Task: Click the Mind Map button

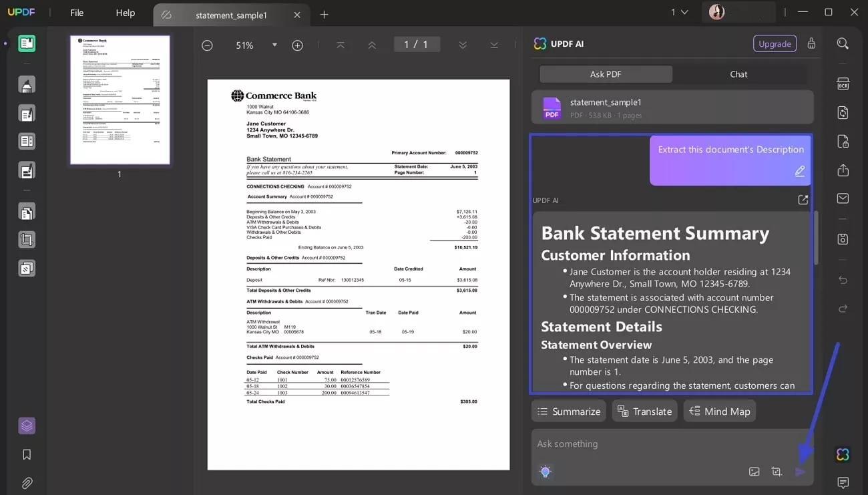Action: pyautogui.click(x=720, y=411)
